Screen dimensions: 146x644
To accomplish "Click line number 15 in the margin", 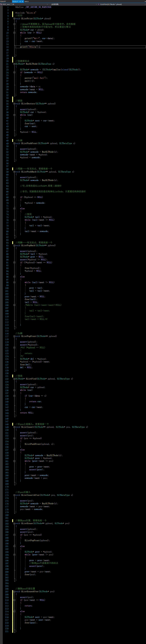I will tap(7, 47).
